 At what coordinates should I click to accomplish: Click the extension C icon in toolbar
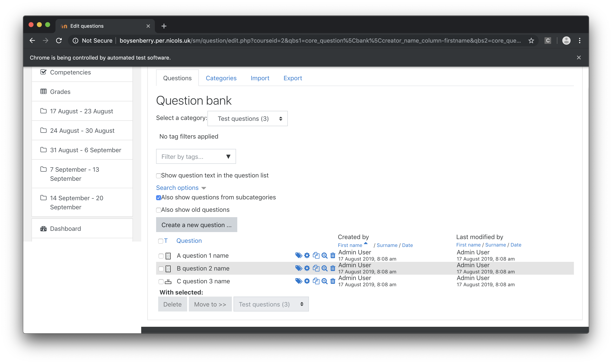548,41
